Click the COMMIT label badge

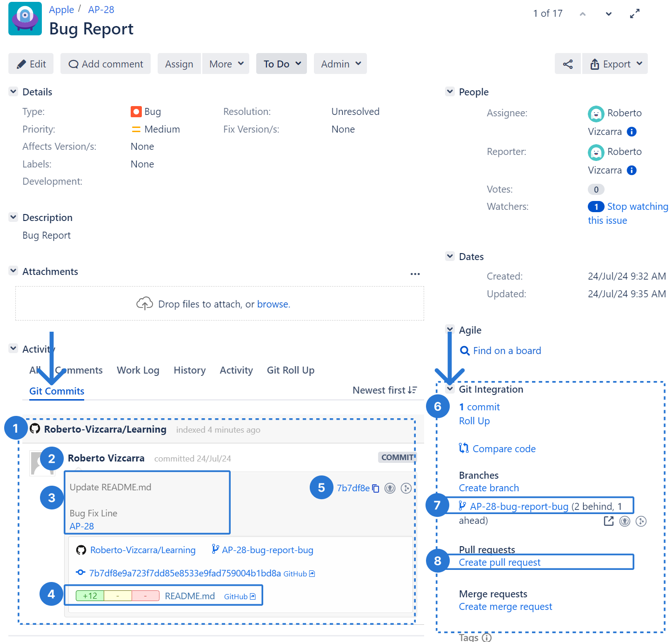(398, 457)
